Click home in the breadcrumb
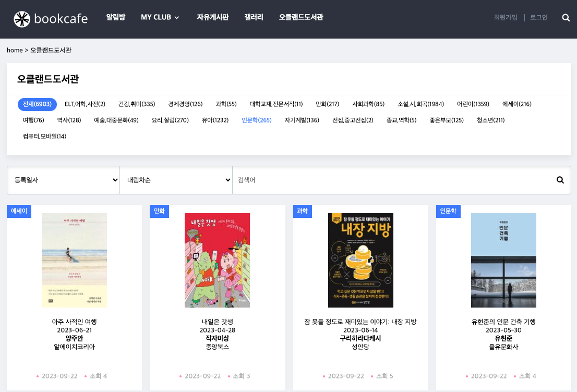 coord(15,51)
